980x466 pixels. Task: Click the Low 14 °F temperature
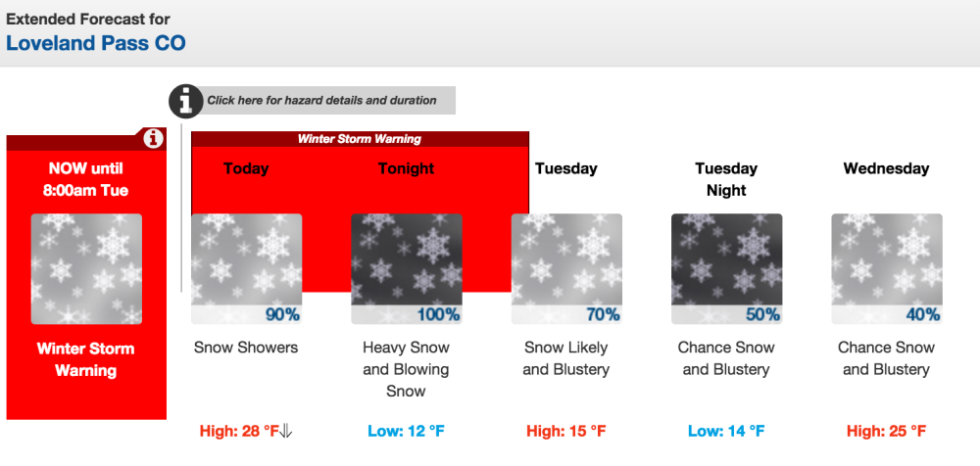726,431
